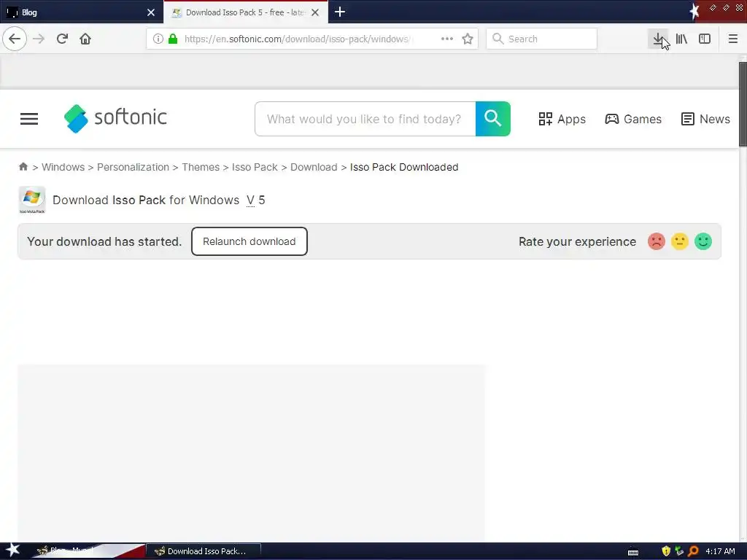Open the News section
The height and width of the screenshot is (560, 747).
click(x=705, y=119)
